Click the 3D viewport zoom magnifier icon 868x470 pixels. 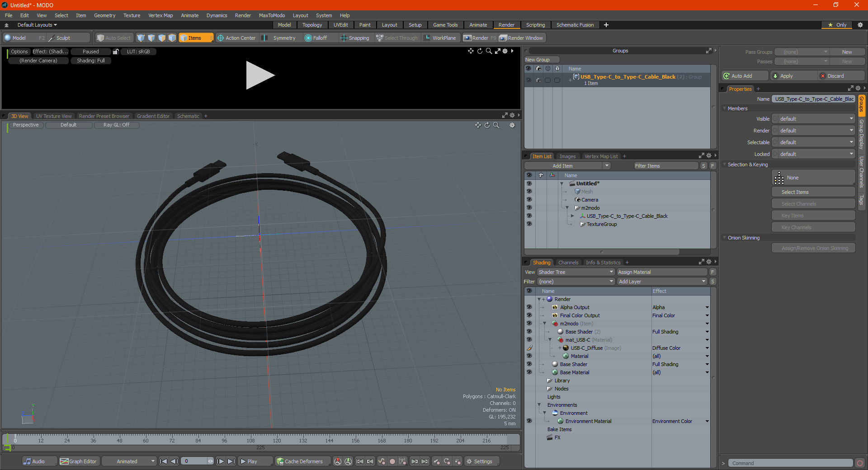496,125
